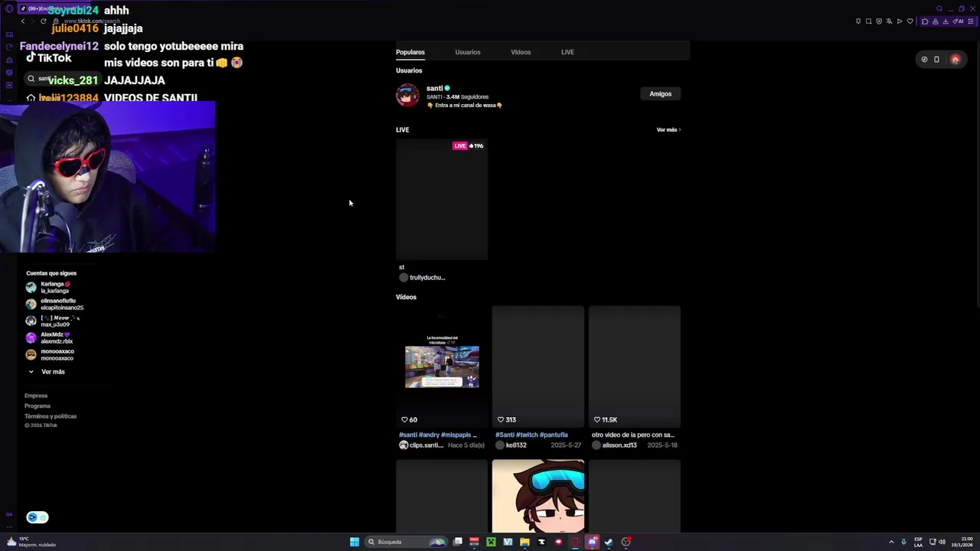
Task: Click the TikTok search input field
Action: click(64, 79)
